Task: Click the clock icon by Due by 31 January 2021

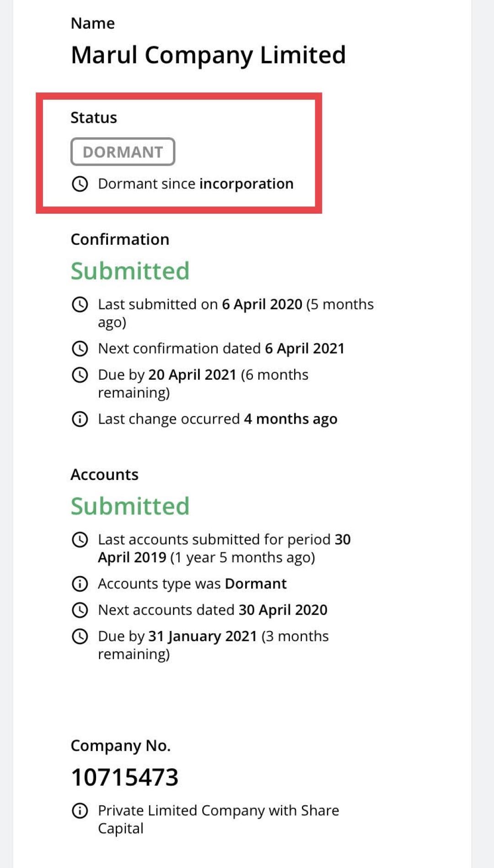Action: coord(80,636)
